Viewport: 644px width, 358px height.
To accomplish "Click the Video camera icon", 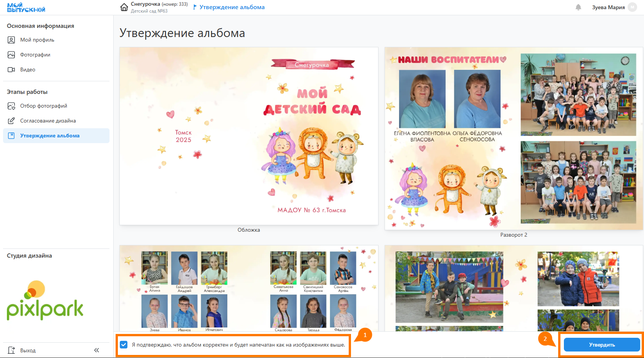I will [11, 70].
